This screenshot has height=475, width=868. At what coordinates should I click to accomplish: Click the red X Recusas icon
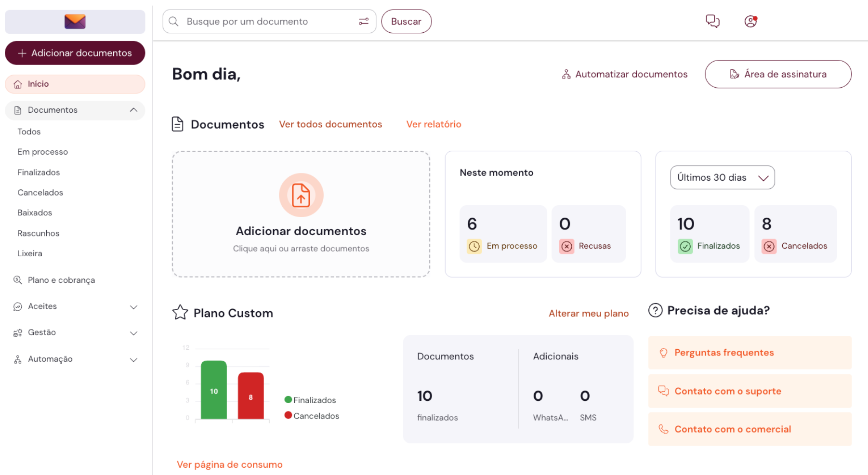point(566,246)
